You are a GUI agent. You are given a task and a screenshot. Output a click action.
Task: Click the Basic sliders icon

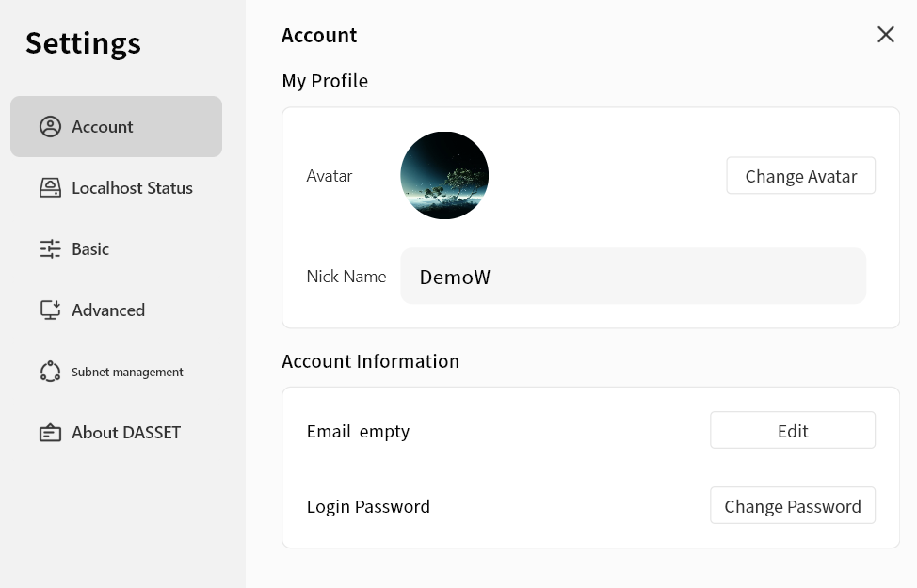50,249
